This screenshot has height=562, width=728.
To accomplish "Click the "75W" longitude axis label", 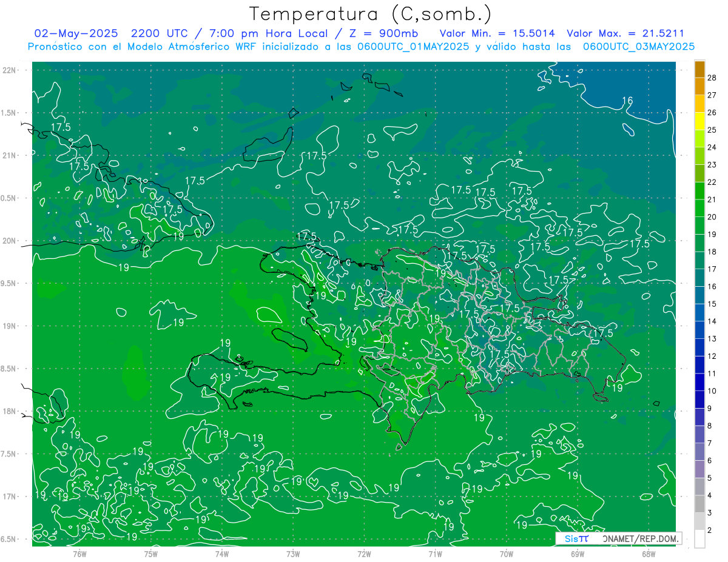I will point(150,554).
